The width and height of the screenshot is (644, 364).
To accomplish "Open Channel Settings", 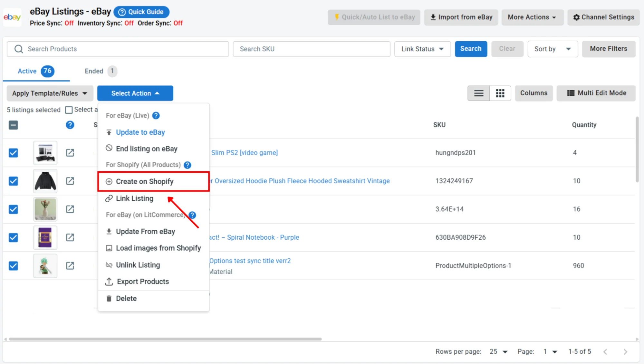I will tap(603, 17).
